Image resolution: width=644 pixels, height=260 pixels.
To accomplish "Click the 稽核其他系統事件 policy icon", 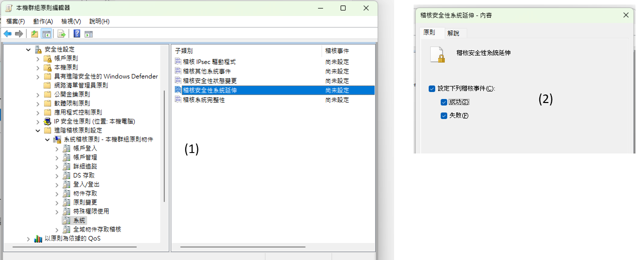I will (x=178, y=71).
